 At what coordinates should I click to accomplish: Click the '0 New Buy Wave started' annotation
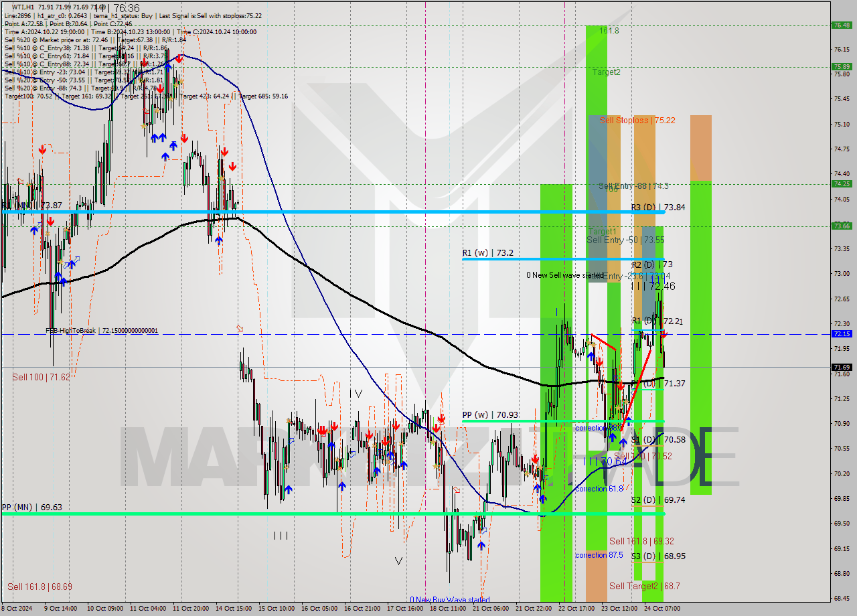[x=450, y=600]
